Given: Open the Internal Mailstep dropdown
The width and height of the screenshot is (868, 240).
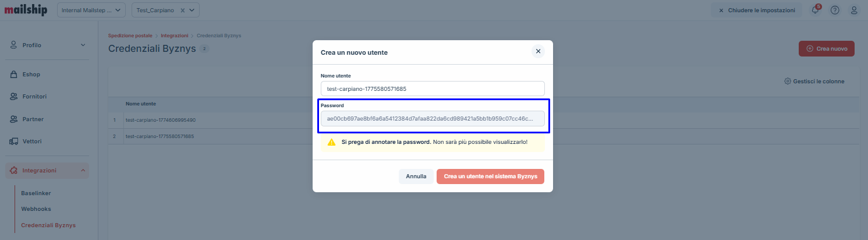Looking at the screenshot, I should tap(91, 10).
